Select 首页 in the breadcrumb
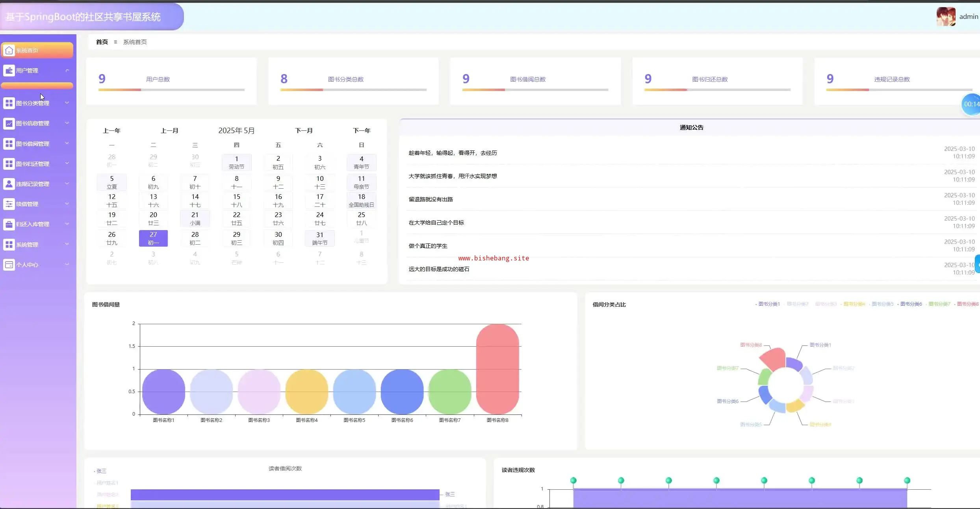 tap(102, 42)
